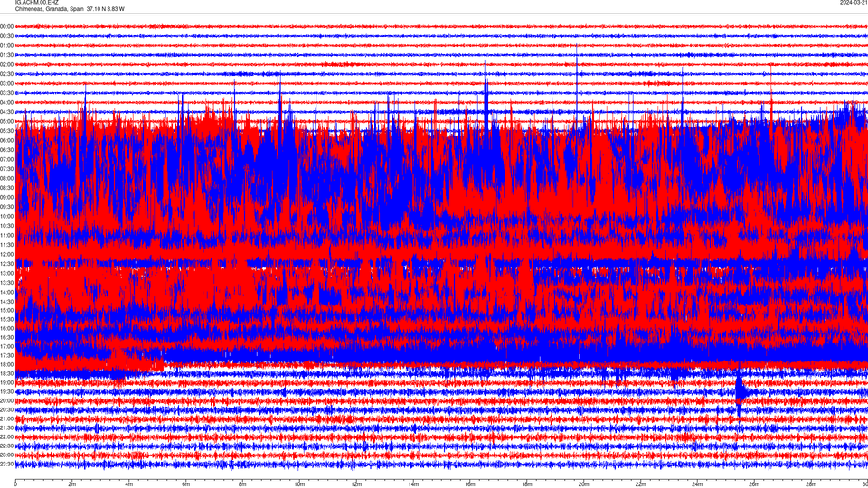Click the station code IG.ACHM.00.EHZ
The image size is (868, 488).
tap(36, 3)
